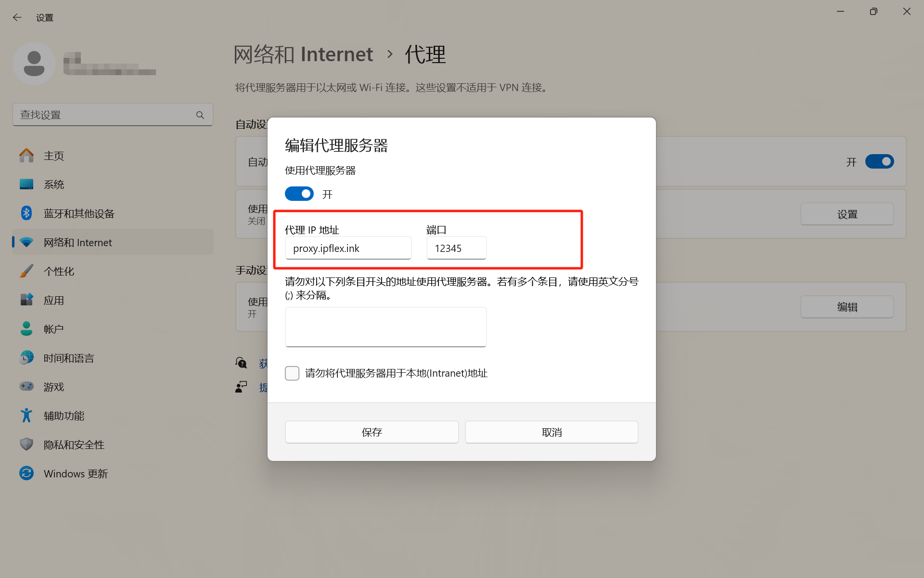Turn off the 使用代理服务器 switch
This screenshot has height=578, width=924.
coord(299,194)
